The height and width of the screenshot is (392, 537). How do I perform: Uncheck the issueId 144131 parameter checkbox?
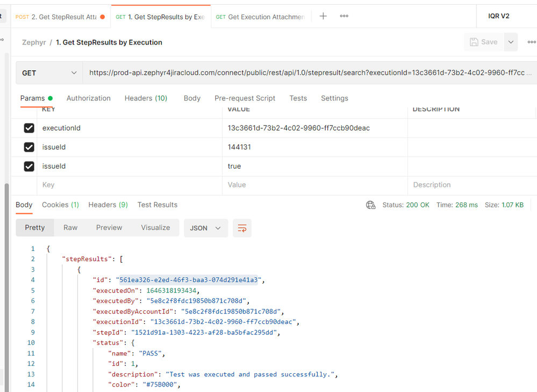click(x=29, y=147)
